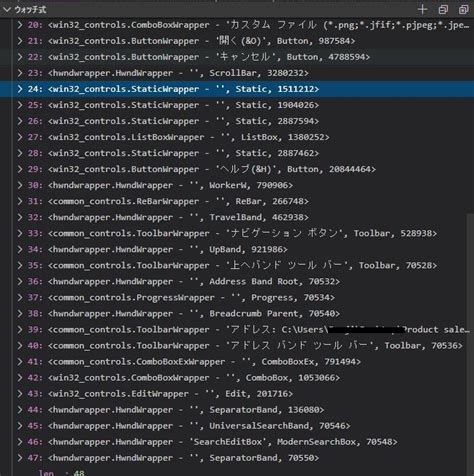Expand item 29 ButtonWrapper ヘルプ(&H)

20,169
